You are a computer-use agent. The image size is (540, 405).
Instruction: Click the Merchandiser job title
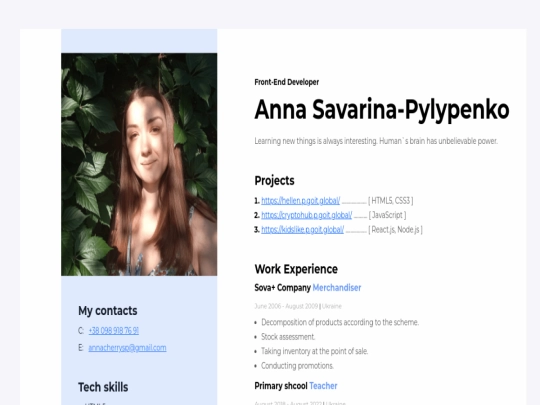point(337,288)
